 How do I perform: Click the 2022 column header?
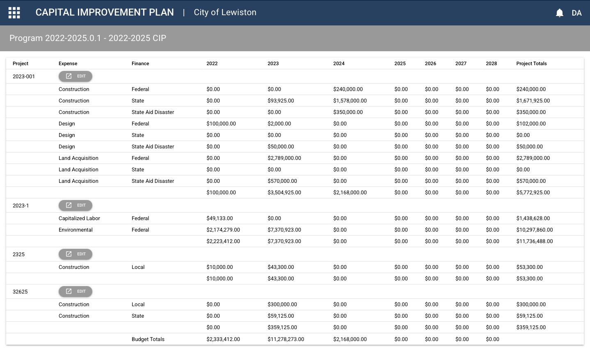[x=212, y=64]
